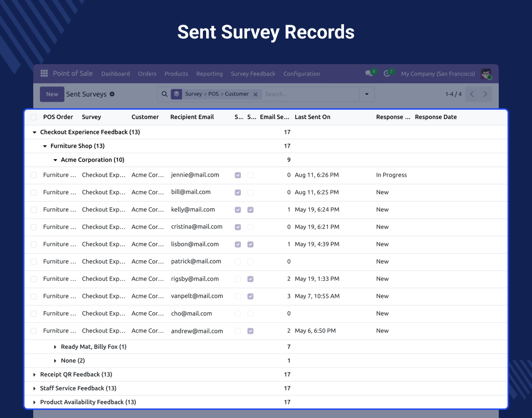The height and width of the screenshot is (418, 532).
Task: Collapse the Acme Corporation group
Action: (x=55, y=160)
